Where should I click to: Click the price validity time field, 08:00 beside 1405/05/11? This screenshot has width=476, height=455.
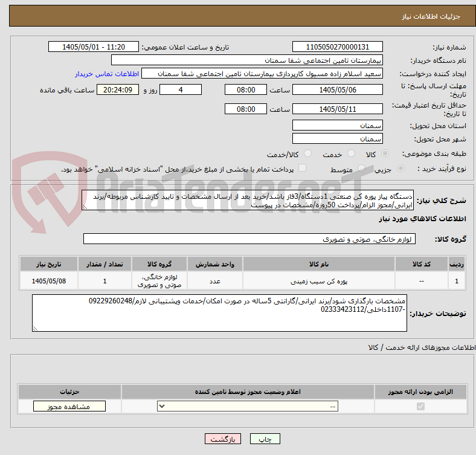tap(246, 109)
